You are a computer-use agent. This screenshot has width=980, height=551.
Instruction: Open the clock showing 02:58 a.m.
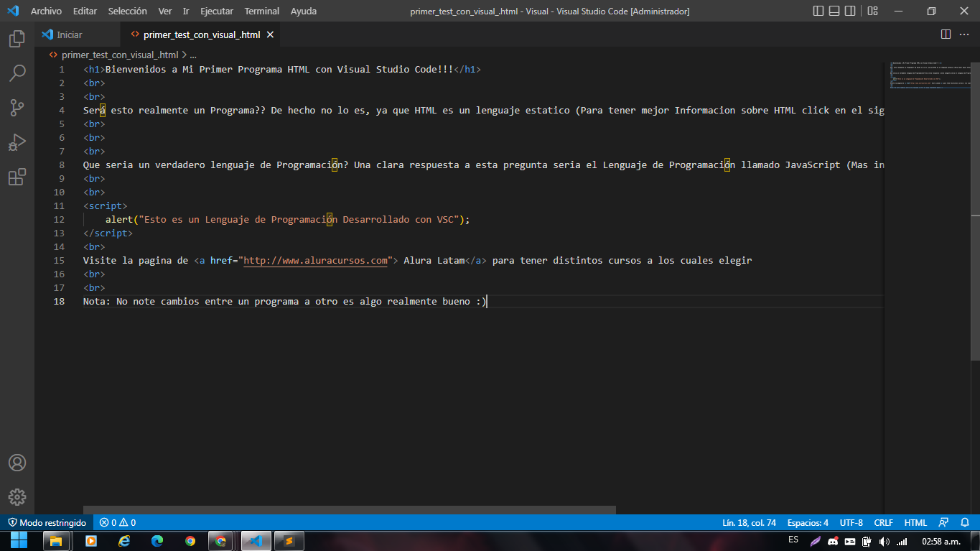(941, 541)
